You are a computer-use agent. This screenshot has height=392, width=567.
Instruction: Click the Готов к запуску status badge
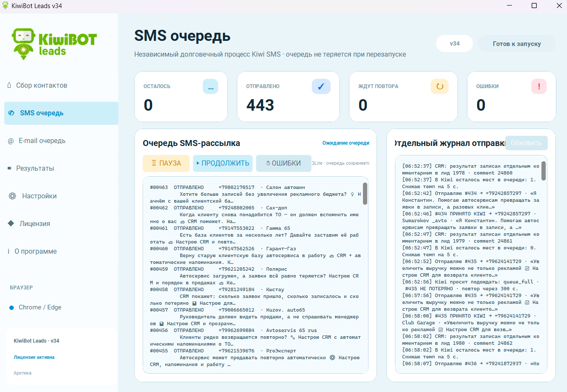point(517,43)
